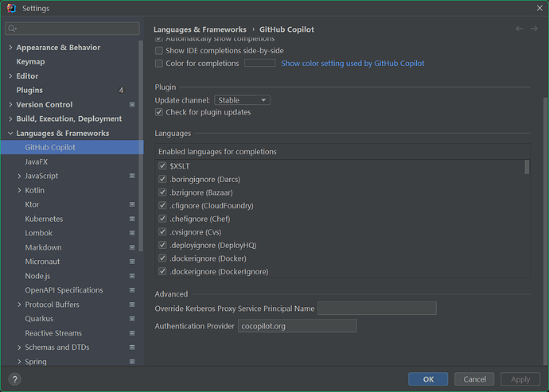Click the forward navigation arrow
549x392 pixels.
click(x=534, y=29)
